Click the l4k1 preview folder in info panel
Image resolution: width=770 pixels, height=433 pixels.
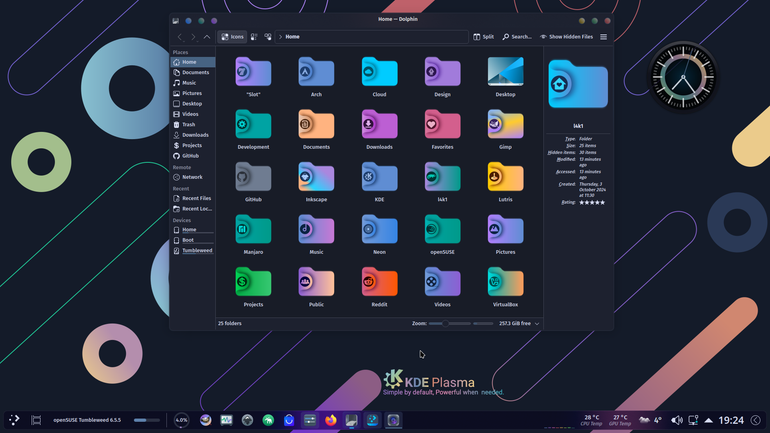(x=578, y=84)
